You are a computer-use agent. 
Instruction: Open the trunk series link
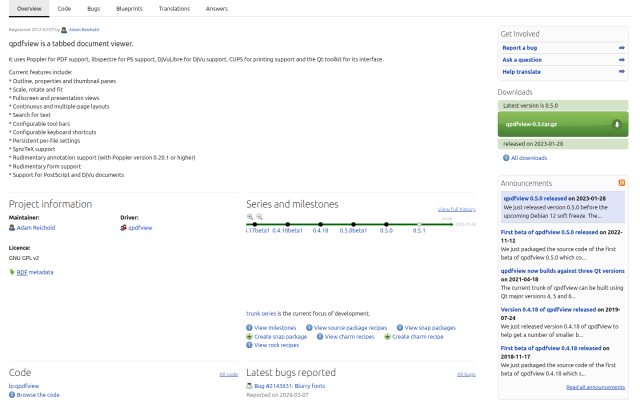261,313
